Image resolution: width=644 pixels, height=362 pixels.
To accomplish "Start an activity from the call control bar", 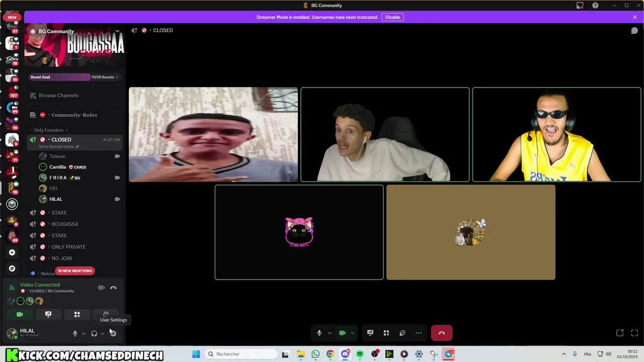I will [x=386, y=333].
